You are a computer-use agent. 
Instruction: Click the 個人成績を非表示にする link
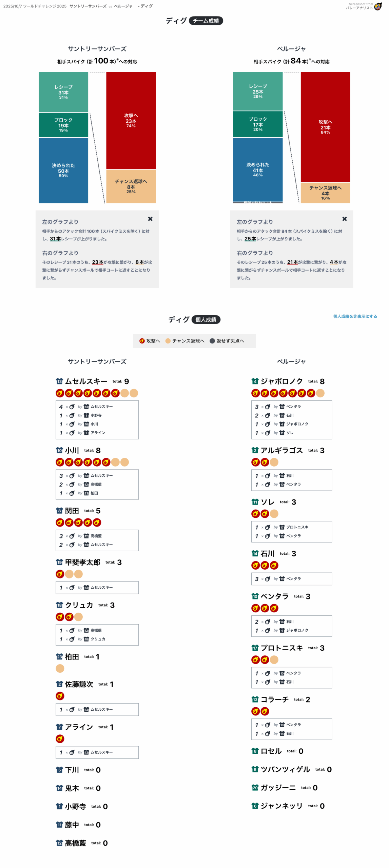[355, 316]
